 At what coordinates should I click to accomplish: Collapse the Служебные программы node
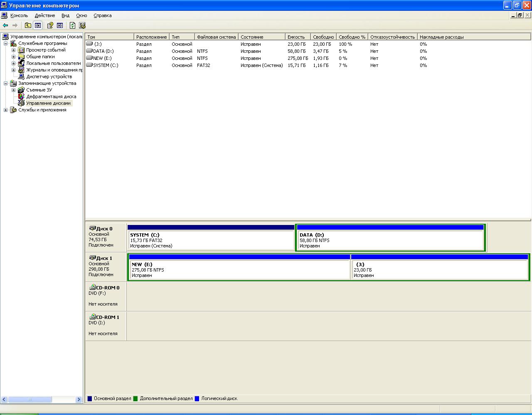(x=6, y=43)
